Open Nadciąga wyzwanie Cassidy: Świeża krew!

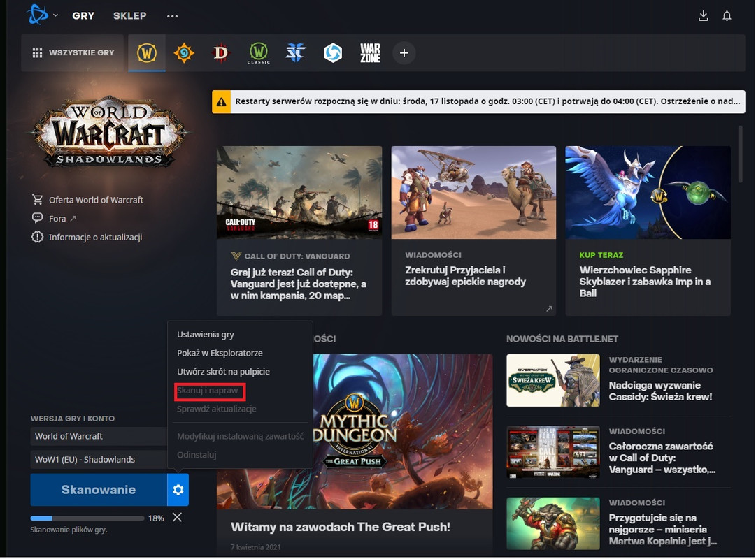(660, 391)
